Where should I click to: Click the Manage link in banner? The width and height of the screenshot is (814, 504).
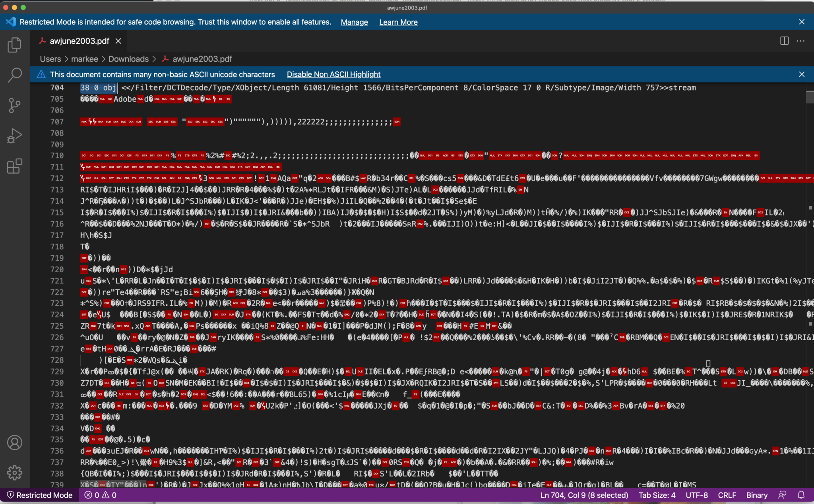click(x=354, y=22)
